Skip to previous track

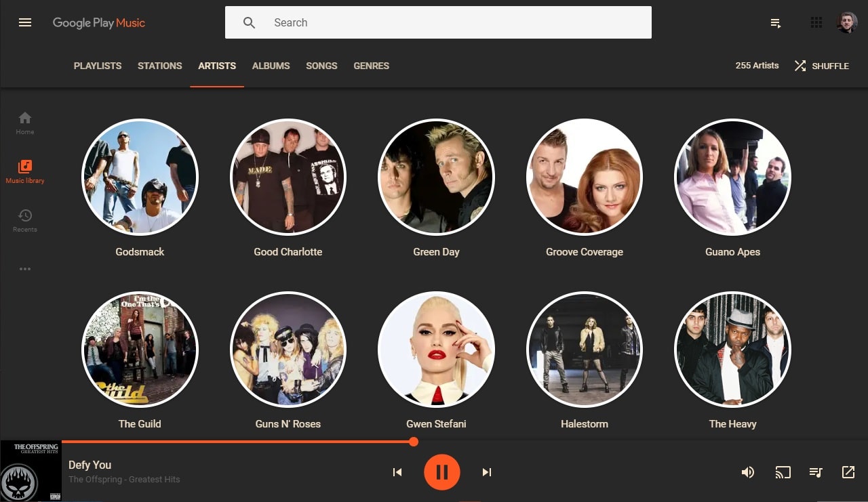pyautogui.click(x=397, y=472)
